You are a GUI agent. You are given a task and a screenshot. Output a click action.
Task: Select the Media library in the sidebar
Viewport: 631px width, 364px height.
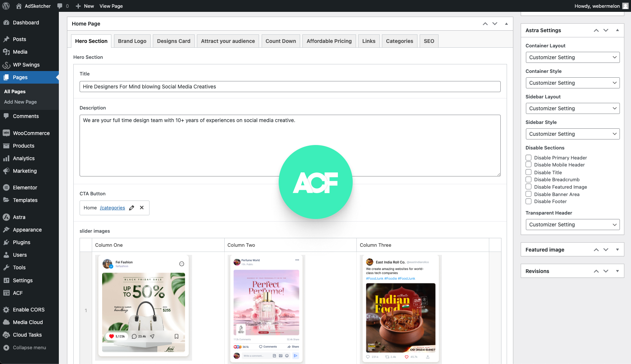tap(20, 52)
